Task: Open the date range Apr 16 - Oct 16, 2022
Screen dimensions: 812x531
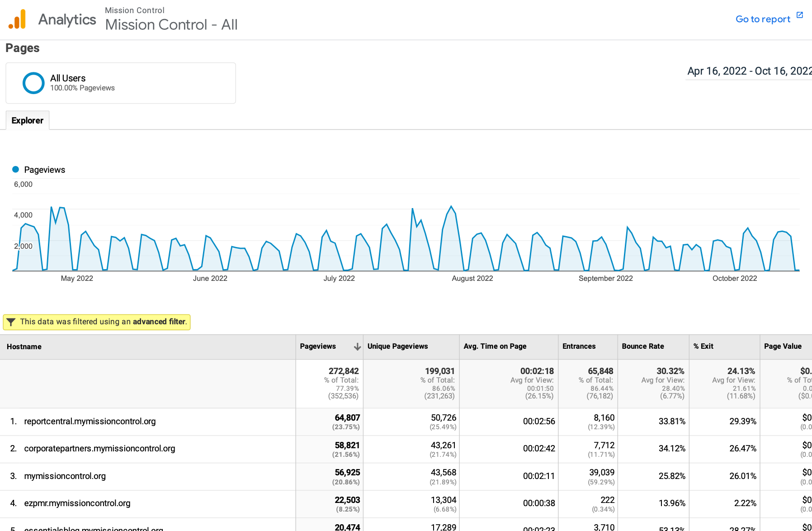Action: (x=749, y=71)
